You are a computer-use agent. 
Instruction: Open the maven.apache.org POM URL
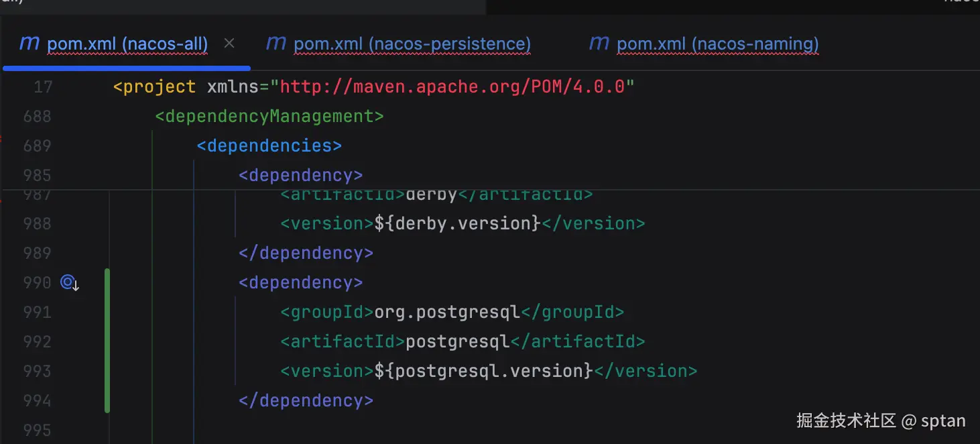coord(452,87)
